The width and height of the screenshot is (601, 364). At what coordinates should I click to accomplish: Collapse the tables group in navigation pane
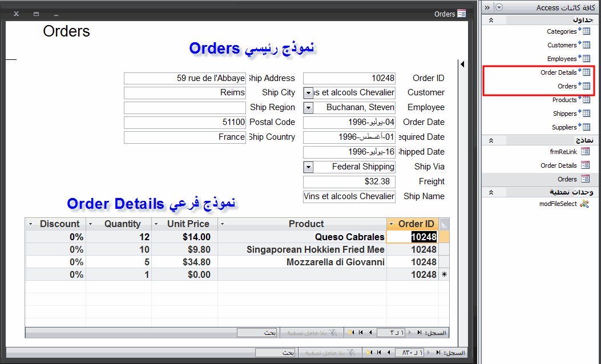[x=491, y=21]
